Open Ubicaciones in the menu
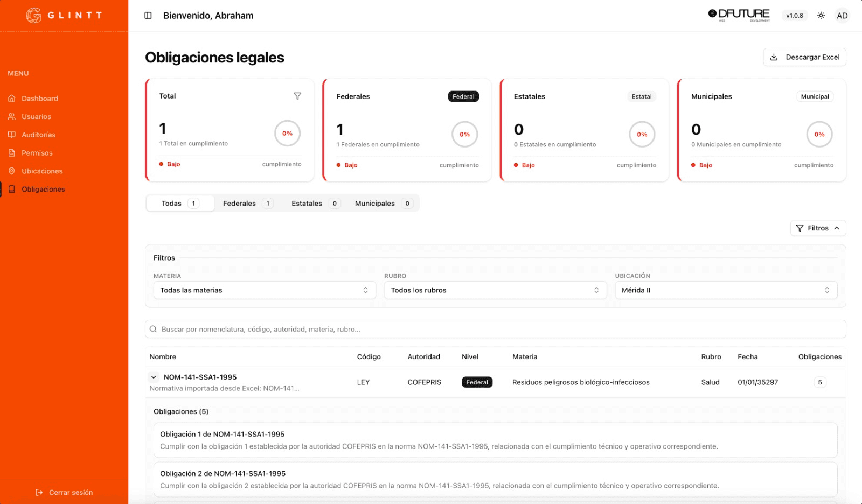862x504 pixels. (42, 171)
